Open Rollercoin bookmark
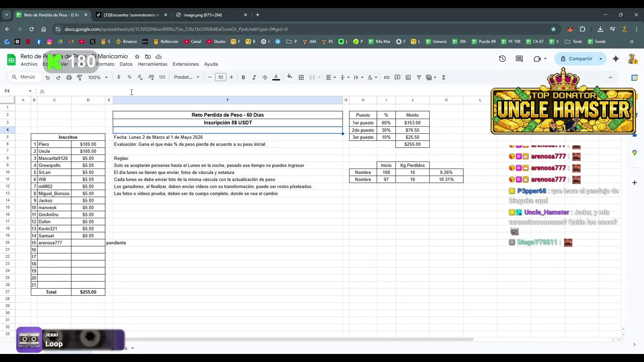Screen dimensions: 644x362 pos(166,42)
